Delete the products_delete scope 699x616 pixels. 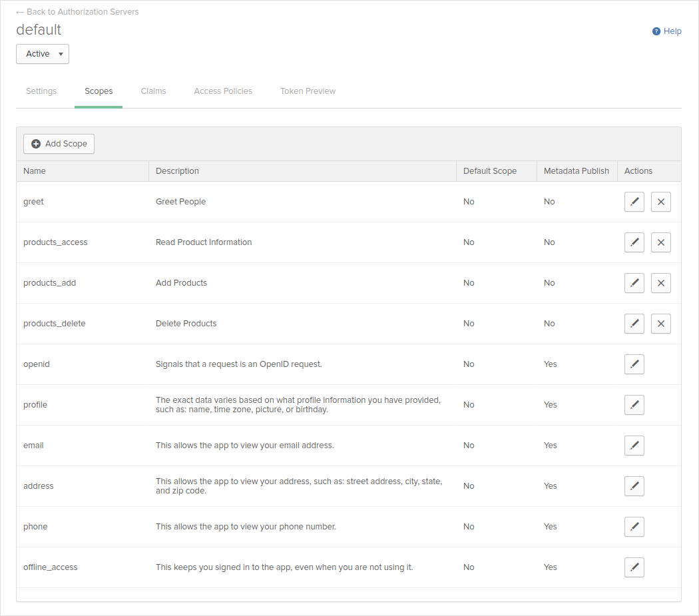(x=660, y=324)
